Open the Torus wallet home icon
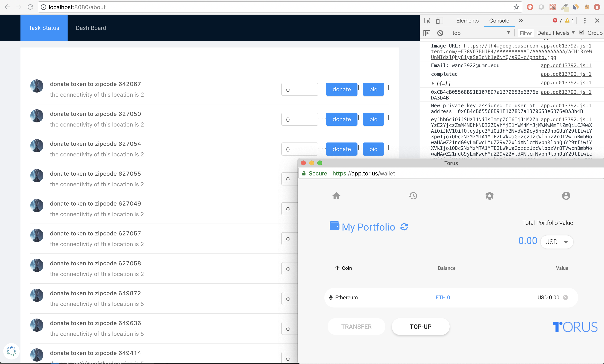 [x=336, y=196]
